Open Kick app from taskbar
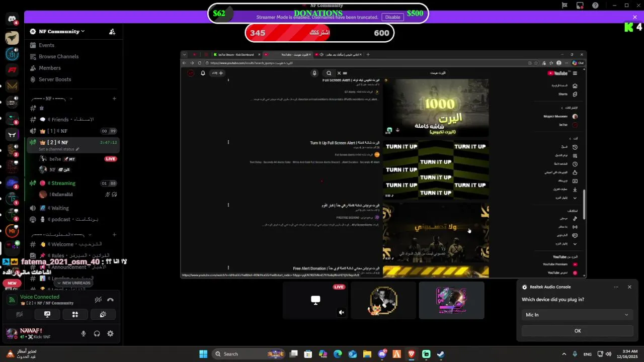 click(x=426, y=354)
